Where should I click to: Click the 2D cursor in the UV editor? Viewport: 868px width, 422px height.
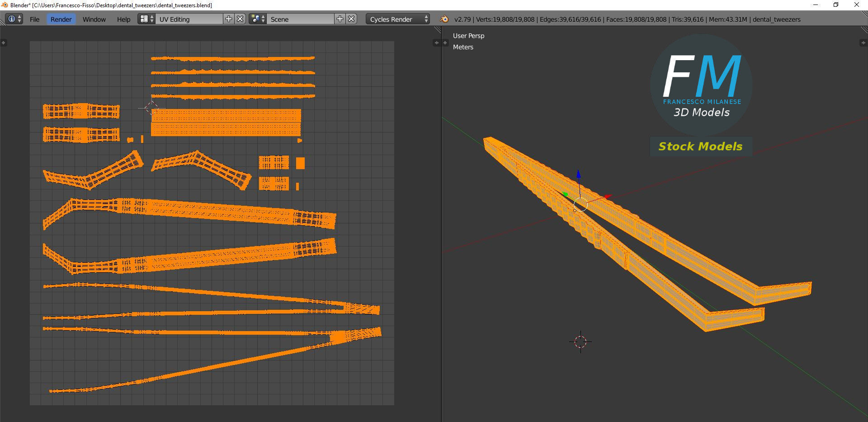[x=151, y=108]
